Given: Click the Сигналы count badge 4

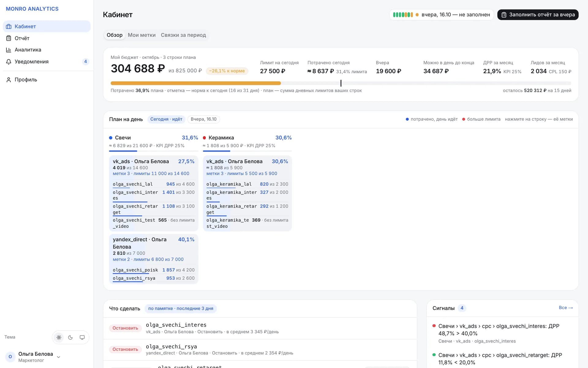Looking at the screenshot, I should (462, 308).
